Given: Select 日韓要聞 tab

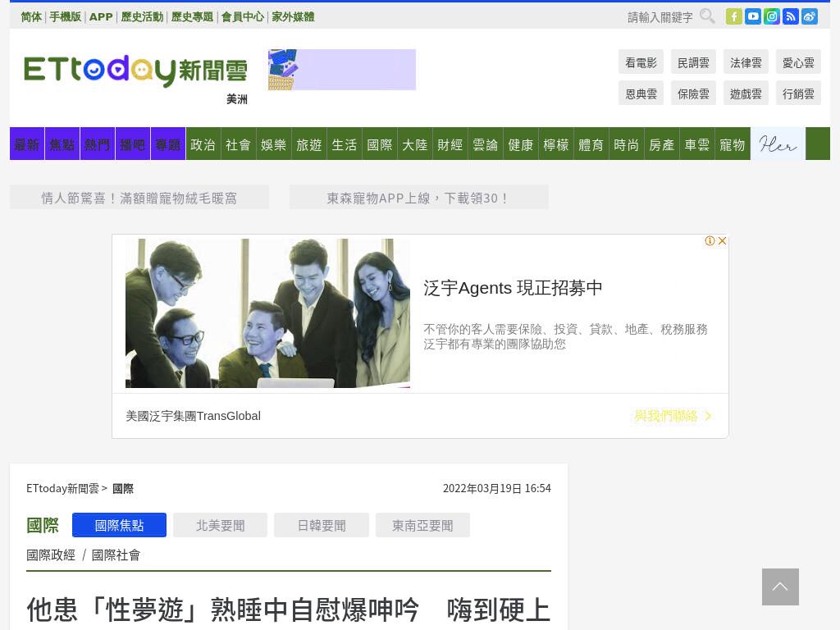Looking at the screenshot, I should pyautogui.click(x=322, y=525).
